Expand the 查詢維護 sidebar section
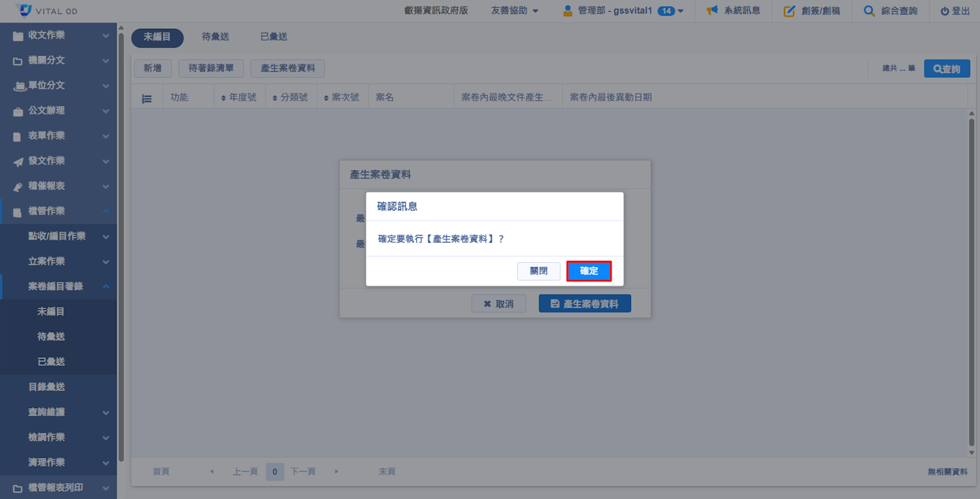This screenshot has height=499, width=980. pos(58,412)
